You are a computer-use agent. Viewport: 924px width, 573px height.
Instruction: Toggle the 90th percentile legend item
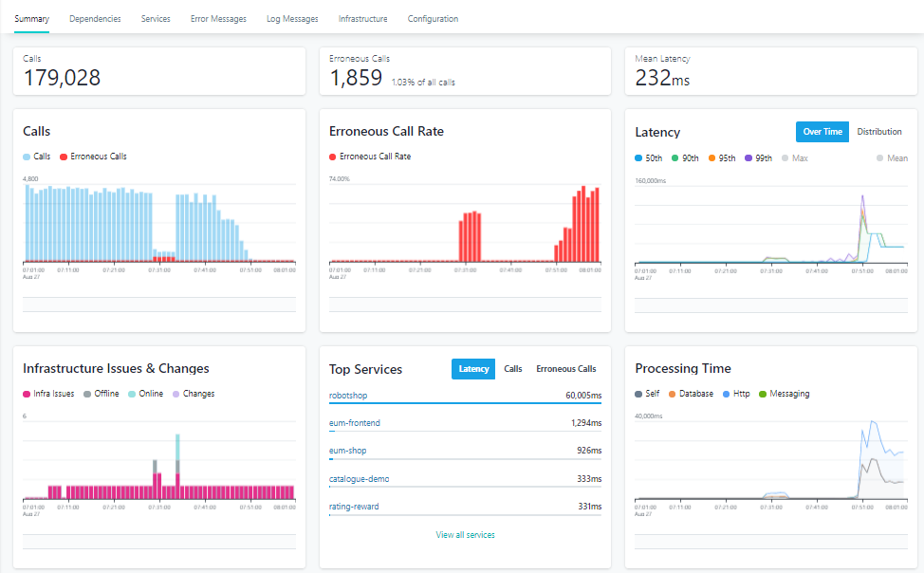coord(685,158)
